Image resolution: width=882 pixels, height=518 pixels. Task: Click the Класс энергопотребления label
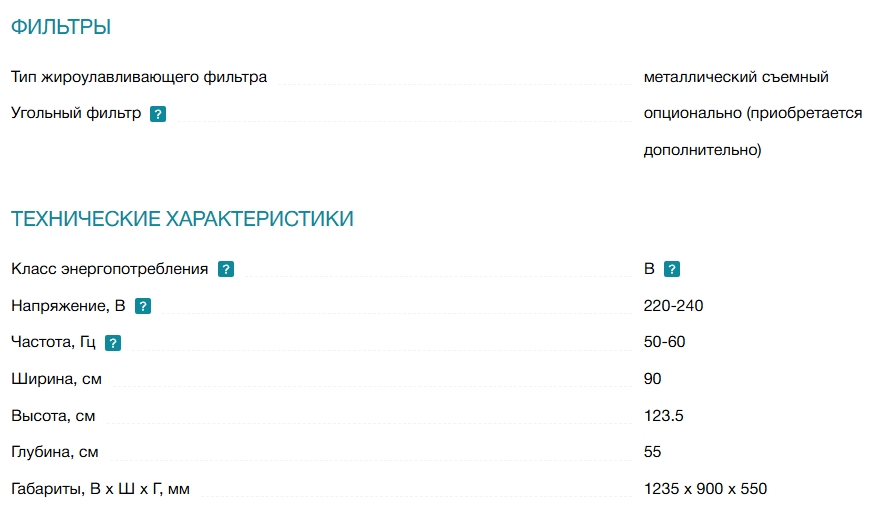tap(110, 269)
